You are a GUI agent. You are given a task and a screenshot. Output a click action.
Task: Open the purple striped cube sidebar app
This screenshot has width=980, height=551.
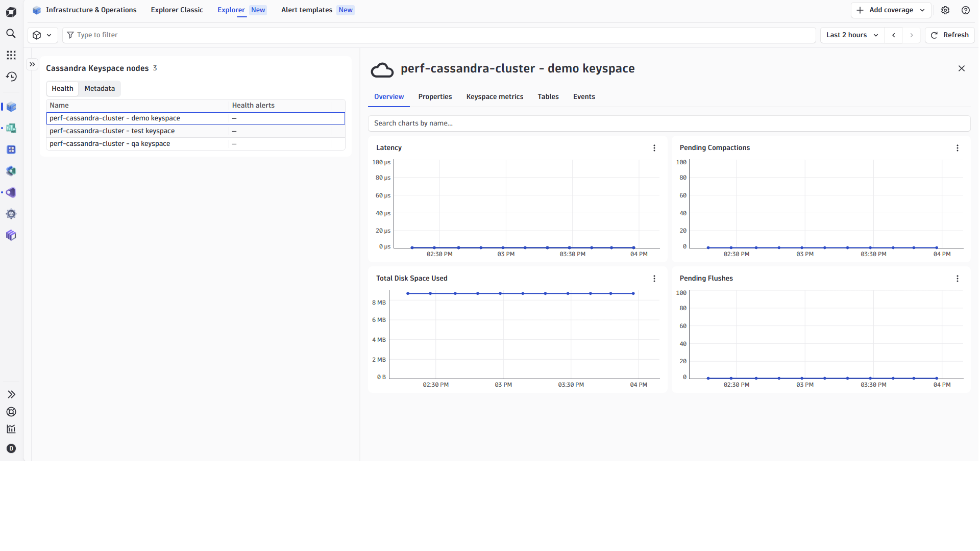[11, 235]
